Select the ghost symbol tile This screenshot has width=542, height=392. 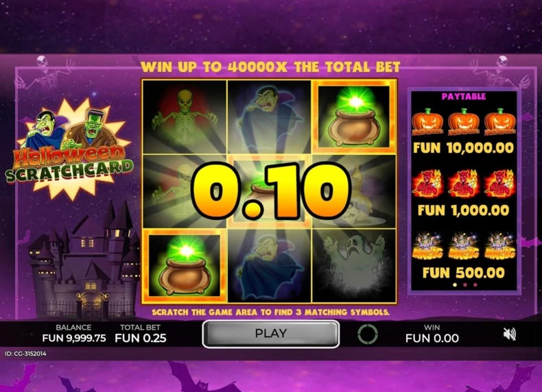coord(354,265)
